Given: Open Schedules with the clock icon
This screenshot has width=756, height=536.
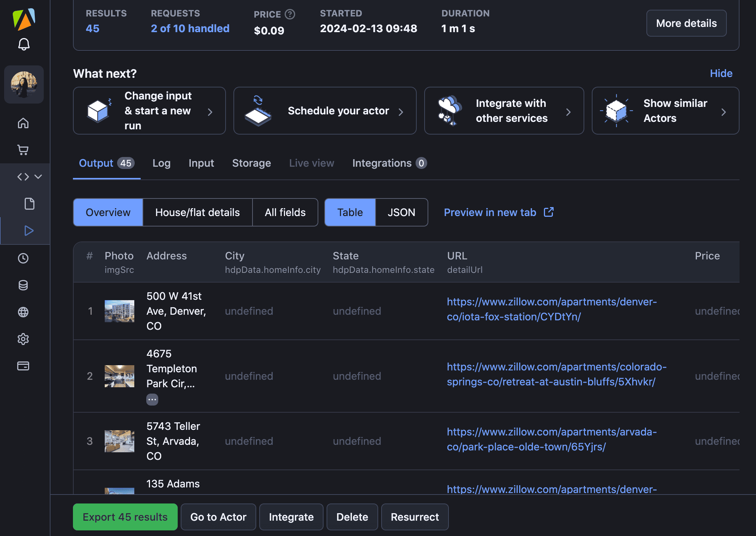Looking at the screenshot, I should (x=23, y=258).
